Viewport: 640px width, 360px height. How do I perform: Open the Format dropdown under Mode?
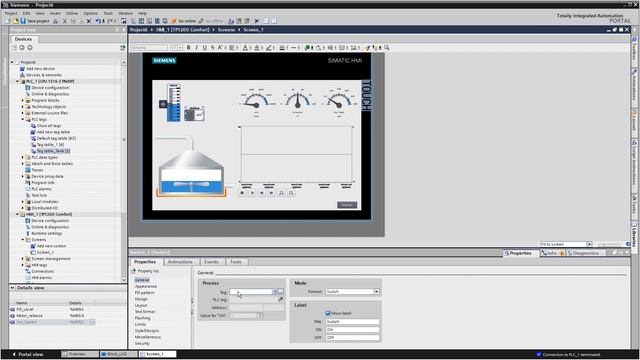pyautogui.click(x=376, y=292)
